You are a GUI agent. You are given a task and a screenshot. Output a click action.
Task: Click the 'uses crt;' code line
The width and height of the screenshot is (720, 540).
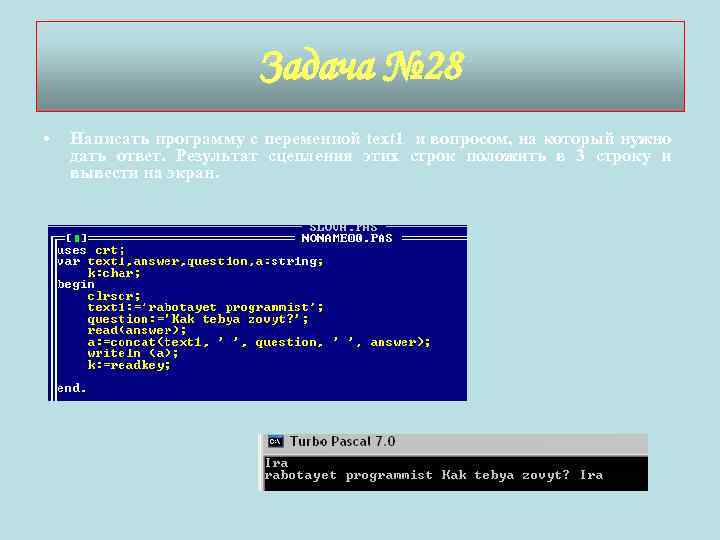coord(91,250)
